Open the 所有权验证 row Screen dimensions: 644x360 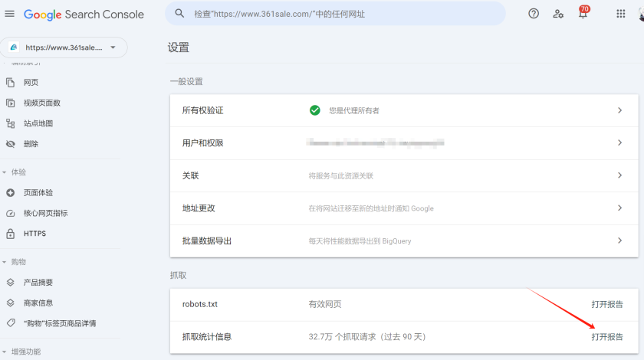[x=404, y=110]
